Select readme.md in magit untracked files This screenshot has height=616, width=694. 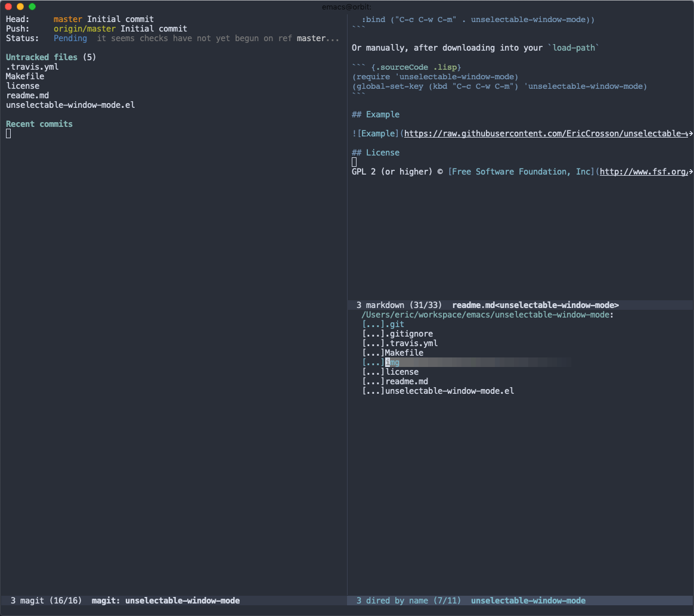pyautogui.click(x=27, y=95)
